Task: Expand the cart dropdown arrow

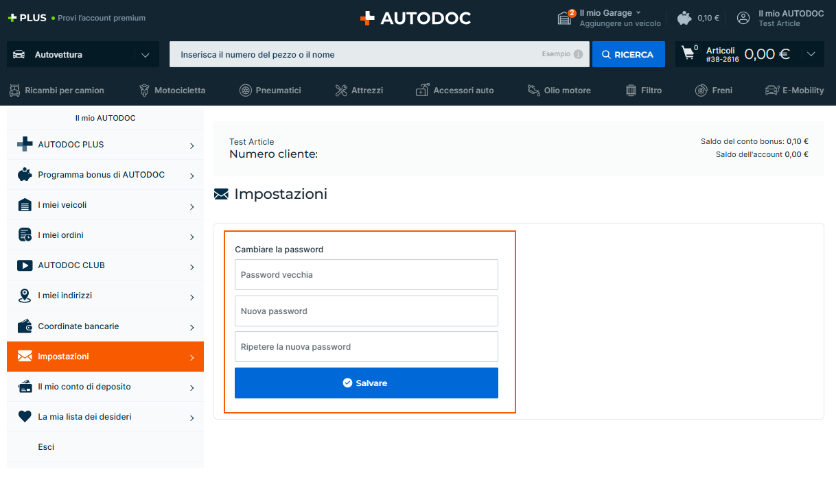Action: click(811, 54)
